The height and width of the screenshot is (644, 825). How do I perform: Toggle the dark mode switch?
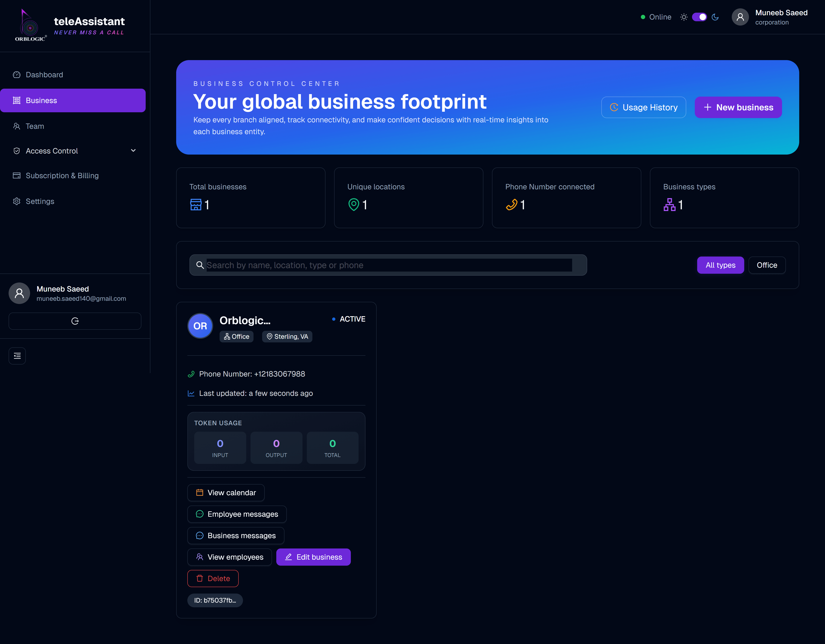click(x=699, y=17)
